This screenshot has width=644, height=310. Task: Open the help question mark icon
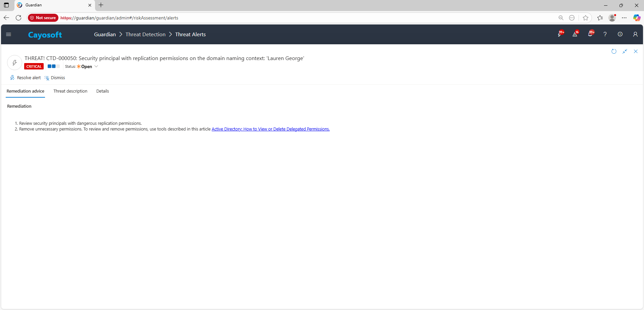pos(605,34)
